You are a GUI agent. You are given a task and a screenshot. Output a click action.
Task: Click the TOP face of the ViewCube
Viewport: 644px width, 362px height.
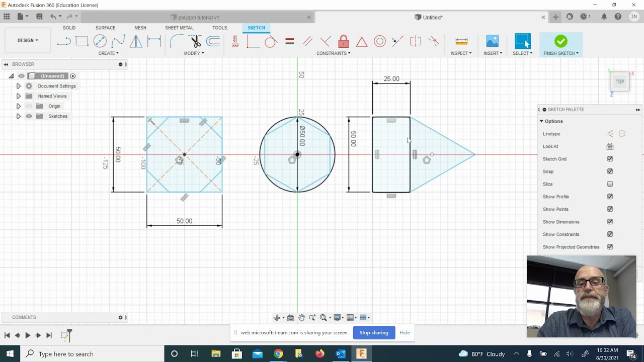coord(620,81)
